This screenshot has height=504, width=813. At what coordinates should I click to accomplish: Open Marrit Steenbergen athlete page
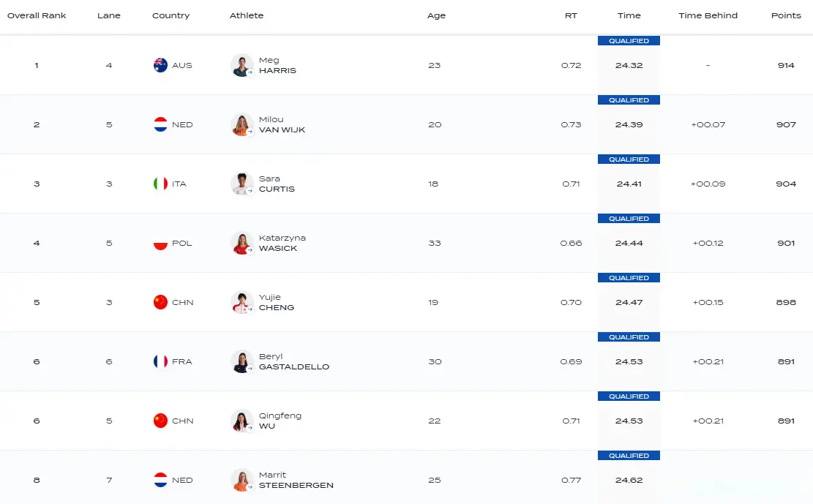click(x=296, y=480)
